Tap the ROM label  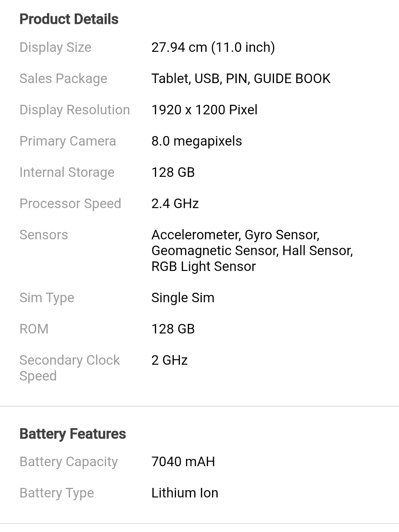click(34, 329)
